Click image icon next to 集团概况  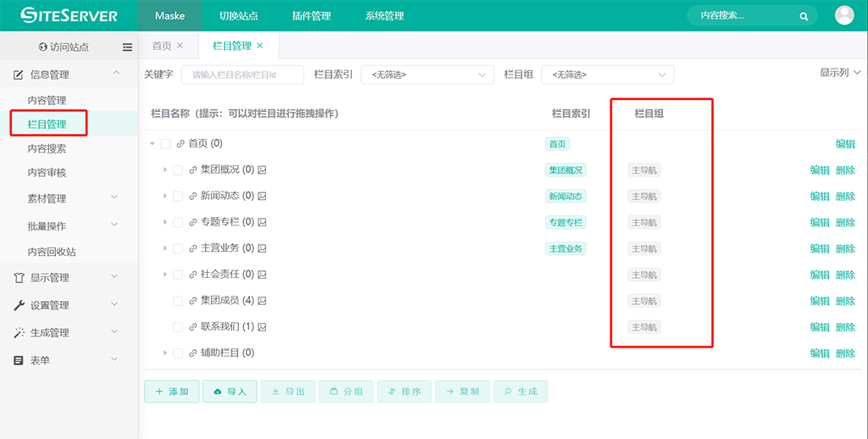click(263, 170)
